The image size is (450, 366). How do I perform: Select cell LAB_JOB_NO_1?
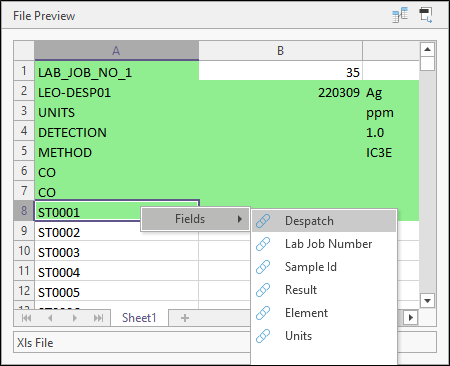pos(117,72)
